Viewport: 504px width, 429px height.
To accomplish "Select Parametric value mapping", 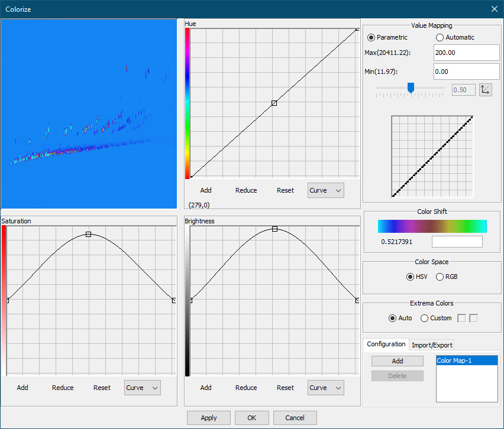I will click(x=371, y=37).
